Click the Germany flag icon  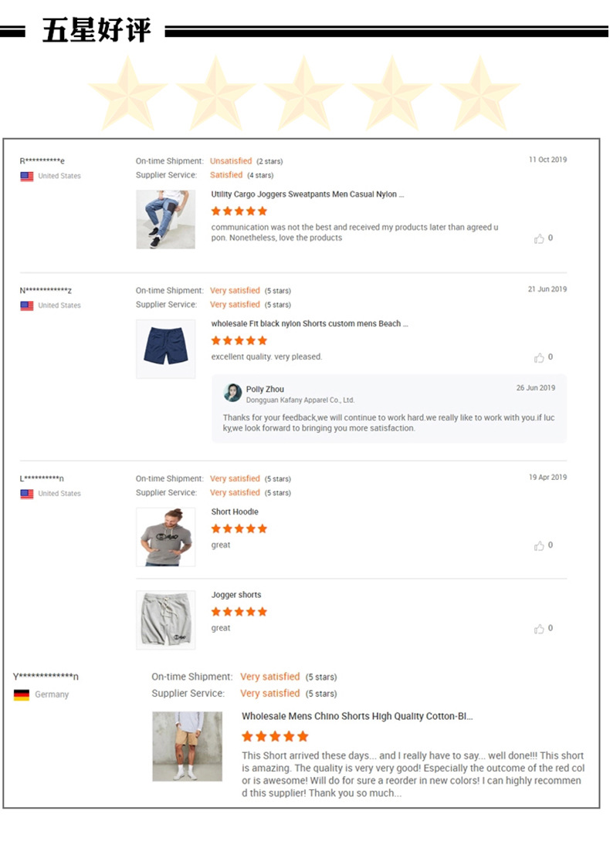(22, 694)
